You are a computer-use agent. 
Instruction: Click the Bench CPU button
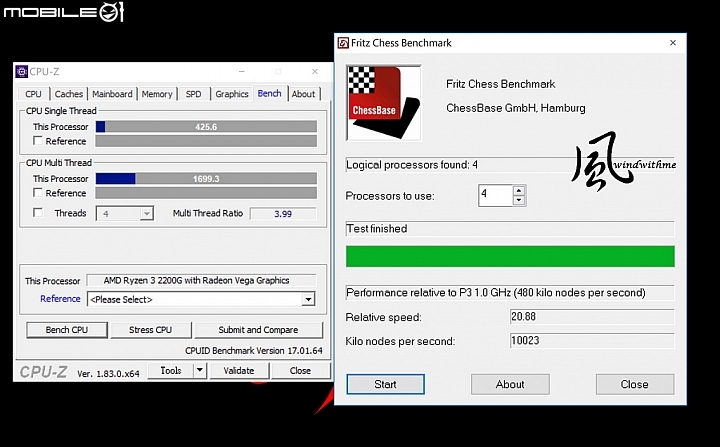pyautogui.click(x=67, y=330)
